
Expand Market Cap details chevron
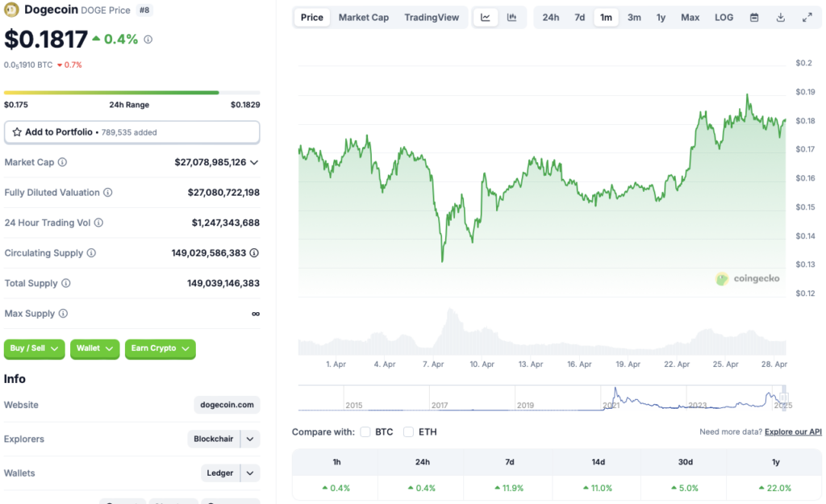254,163
